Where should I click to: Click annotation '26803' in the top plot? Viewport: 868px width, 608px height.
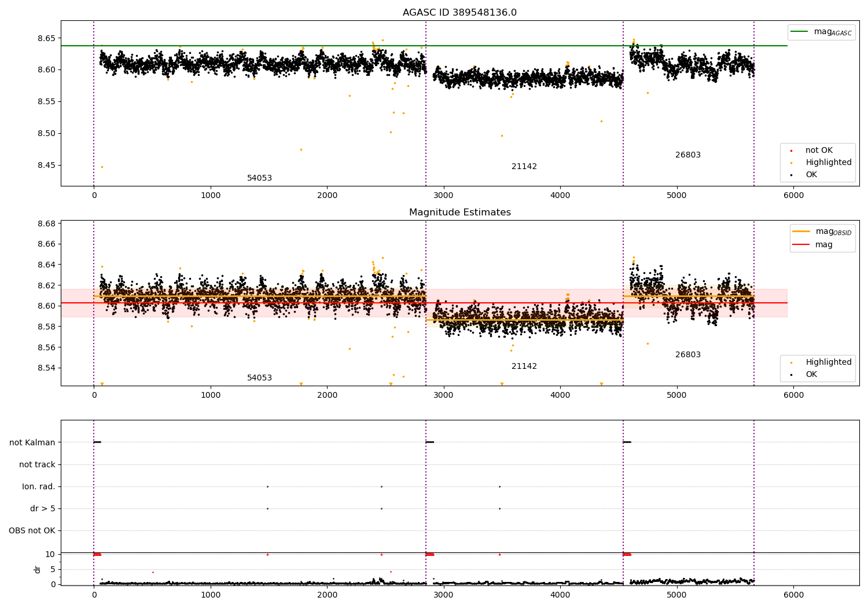(688, 155)
